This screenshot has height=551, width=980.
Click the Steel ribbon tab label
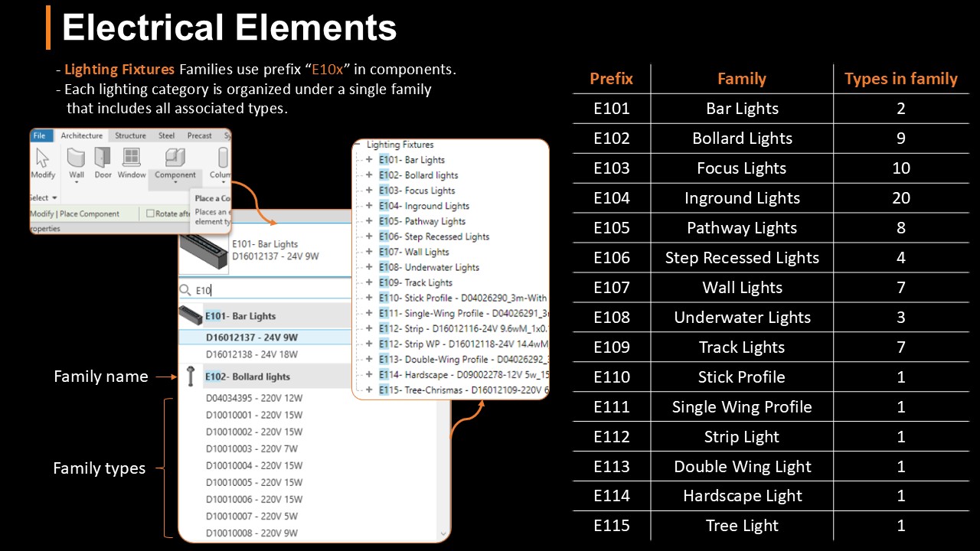tap(167, 135)
